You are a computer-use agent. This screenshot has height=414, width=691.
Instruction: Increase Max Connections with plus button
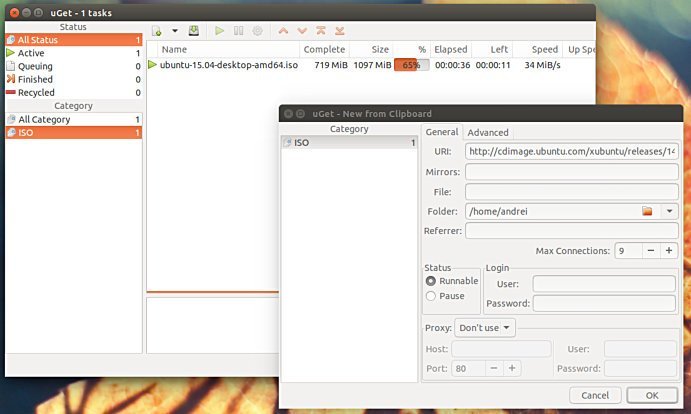click(x=669, y=251)
